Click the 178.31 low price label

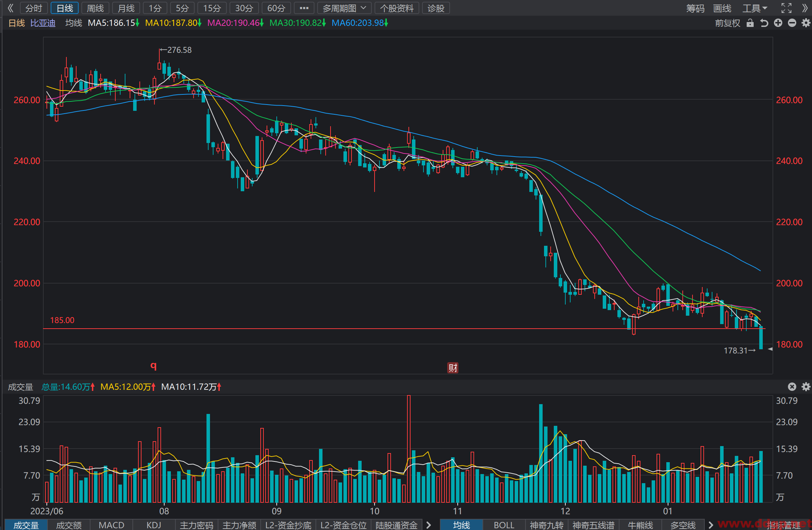pos(735,350)
